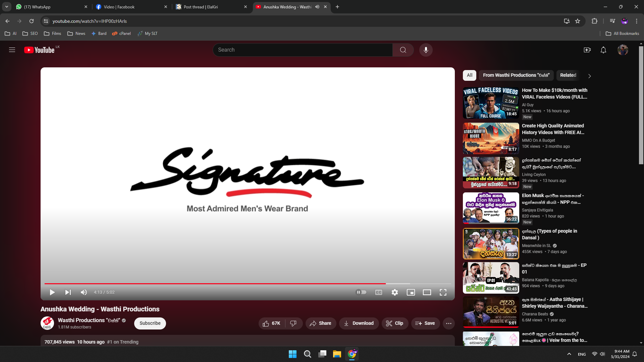The height and width of the screenshot is (362, 644).
Task: Open the SEO bookmarks folder
Action: point(30,34)
